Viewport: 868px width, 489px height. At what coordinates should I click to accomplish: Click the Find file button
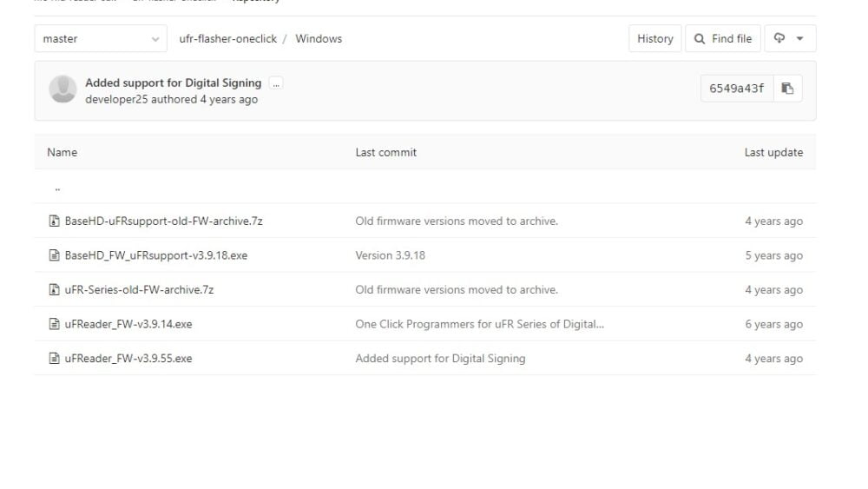[723, 39]
